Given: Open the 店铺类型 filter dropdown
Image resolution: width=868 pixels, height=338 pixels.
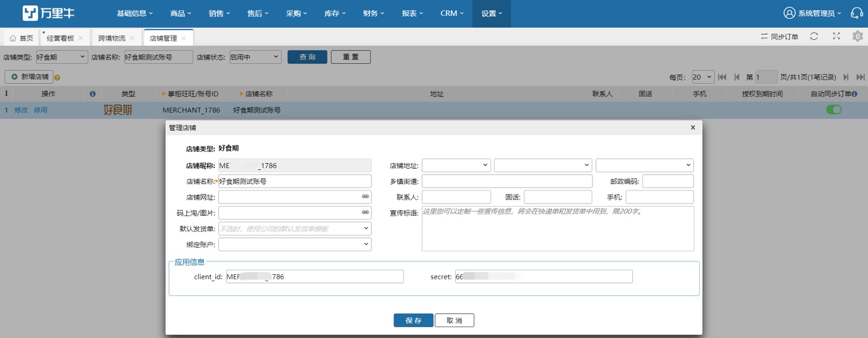Looking at the screenshot, I should point(62,57).
